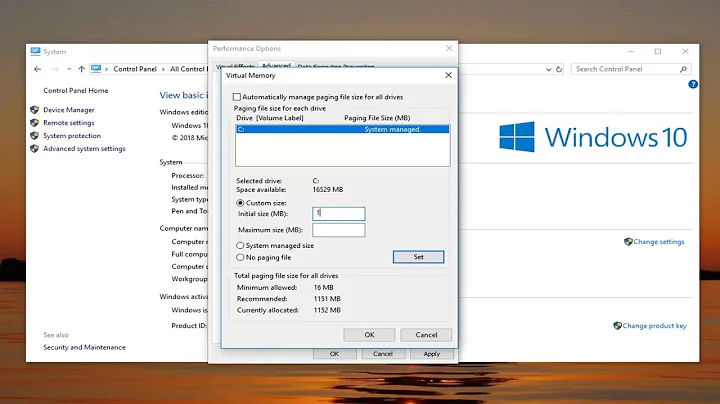Image resolution: width=720 pixels, height=404 pixels.
Task: Go up one level in System window
Action: pos(81,69)
